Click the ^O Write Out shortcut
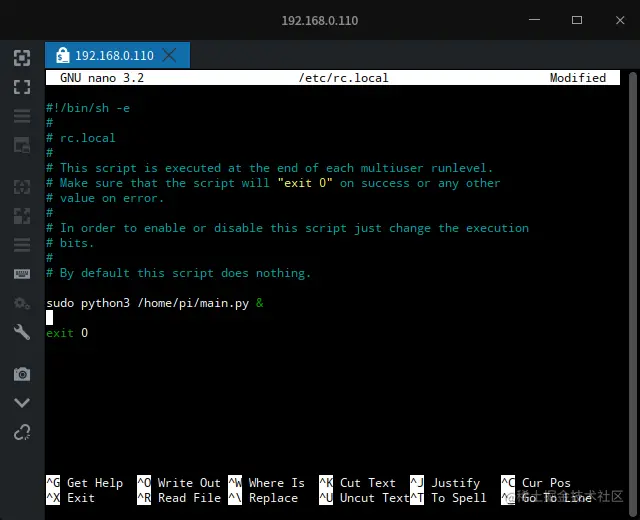Screen dimensions: 640x520 [179, 483]
